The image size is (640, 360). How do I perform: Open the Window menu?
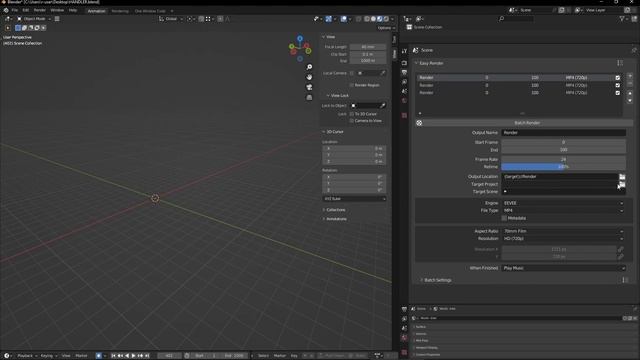coord(57,10)
